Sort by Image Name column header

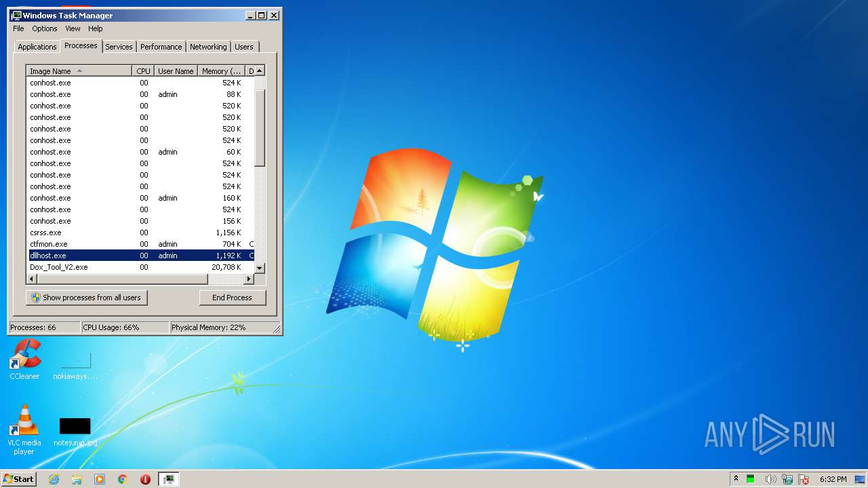click(79, 71)
